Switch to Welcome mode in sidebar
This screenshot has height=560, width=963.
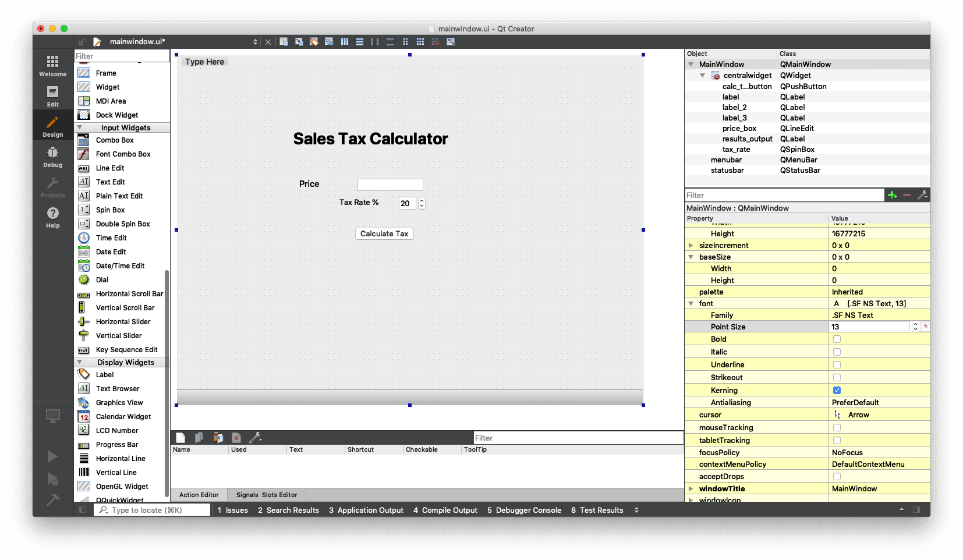pos(52,66)
